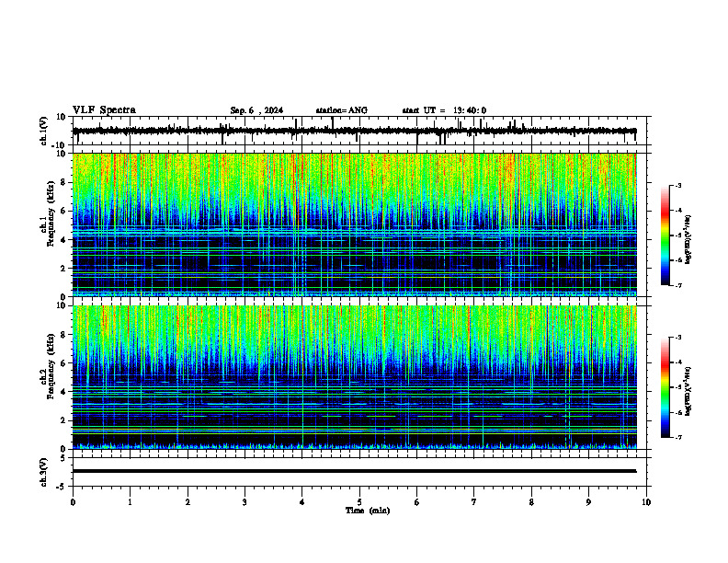Click the 'VLF Spectra' title text

pyautogui.click(x=104, y=110)
